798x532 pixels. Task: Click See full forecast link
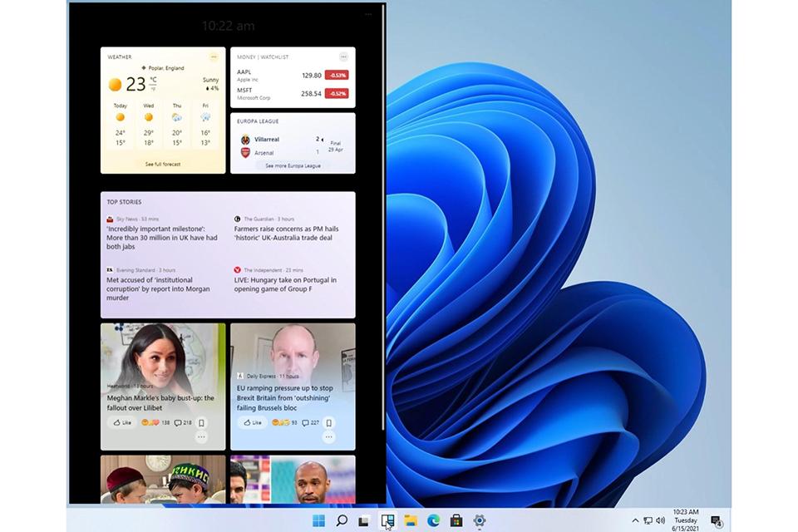pyautogui.click(x=163, y=165)
